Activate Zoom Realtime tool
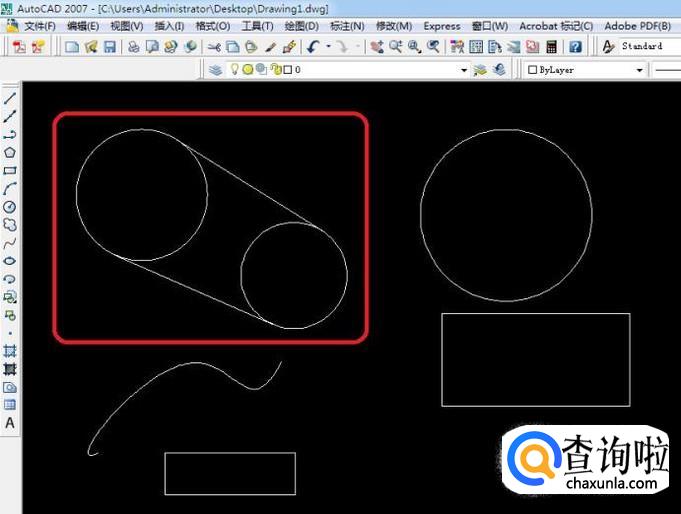Screen dimensions: 681x514 [395, 46]
